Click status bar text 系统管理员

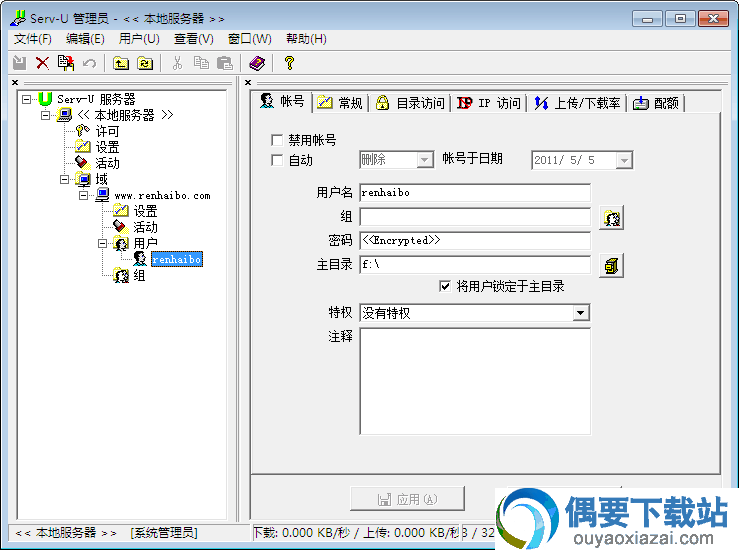[x=164, y=533]
